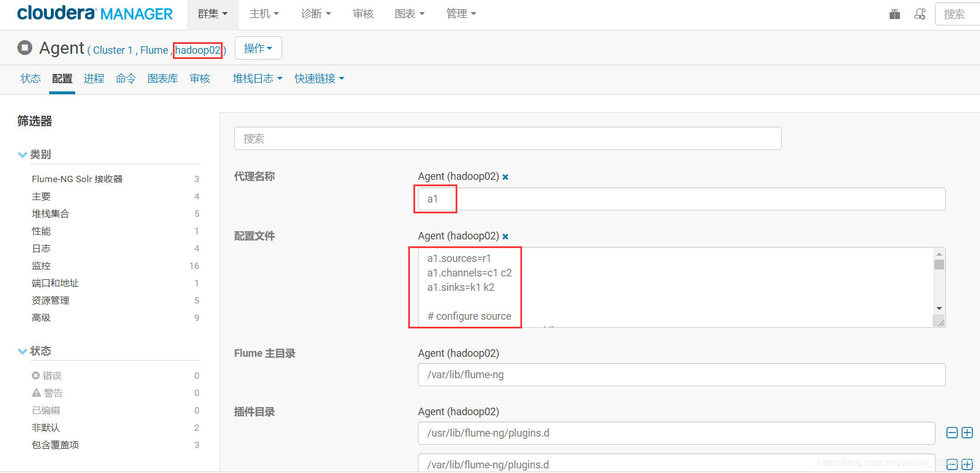
Task: Remove the /usr/lib/flume-ng/plugins.d entry with minus
Action: tap(952, 433)
